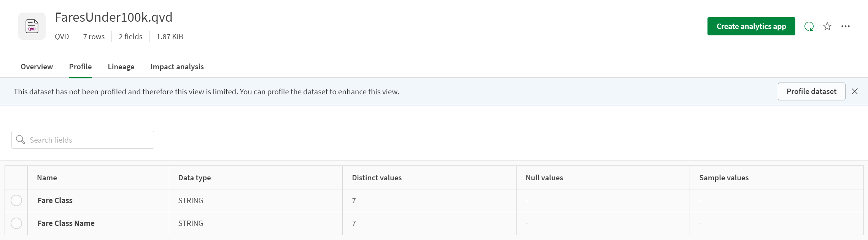Switch to the Overview tab
Viewport: 868px width, 240px height.
[37, 67]
